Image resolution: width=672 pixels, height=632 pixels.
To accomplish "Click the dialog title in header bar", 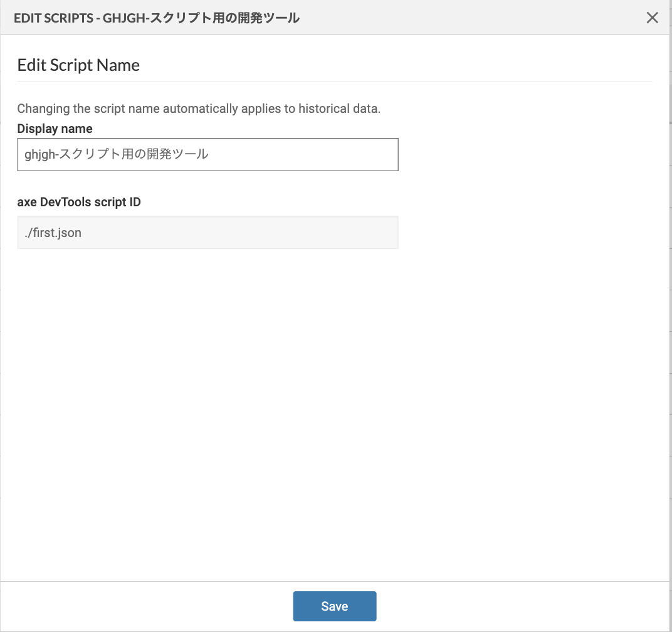I will pyautogui.click(x=156, y=18).
